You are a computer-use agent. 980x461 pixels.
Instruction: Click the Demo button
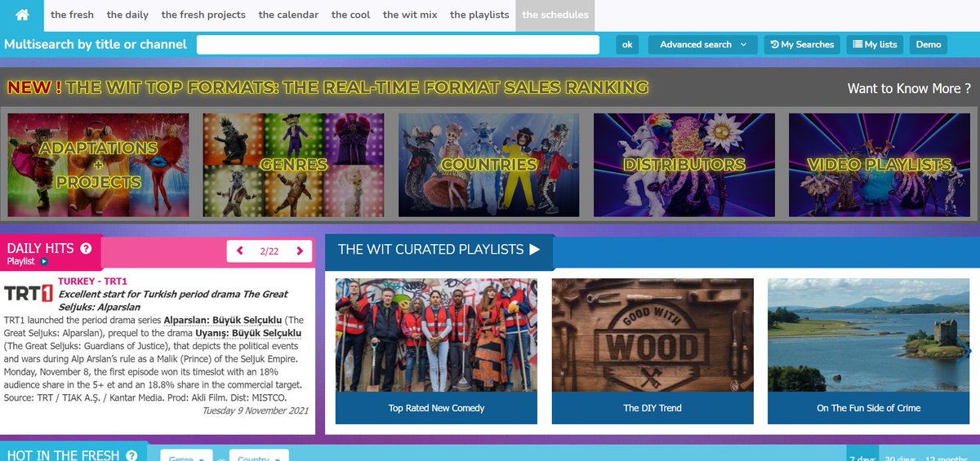929,45
